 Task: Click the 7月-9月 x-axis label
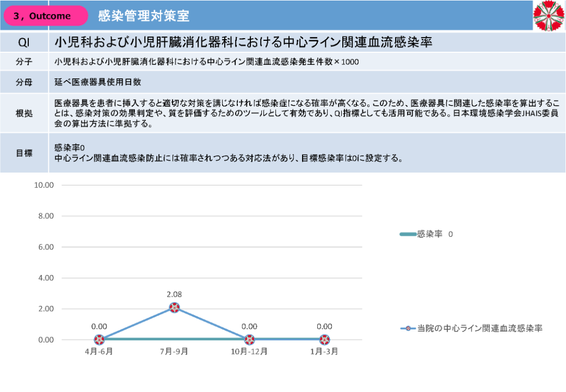pos(174,352)
